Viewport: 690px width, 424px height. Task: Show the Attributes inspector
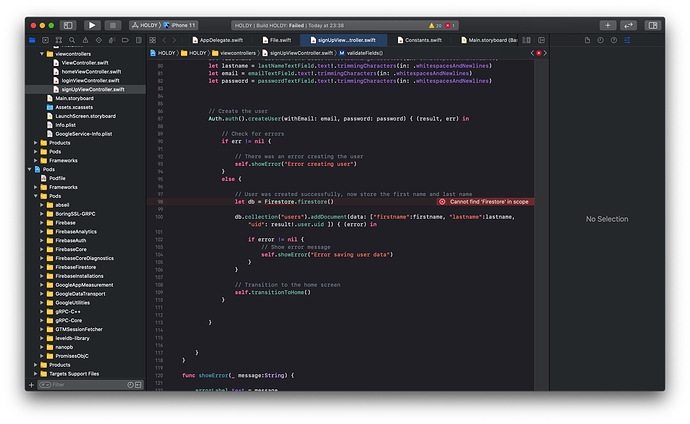[627, 40]
